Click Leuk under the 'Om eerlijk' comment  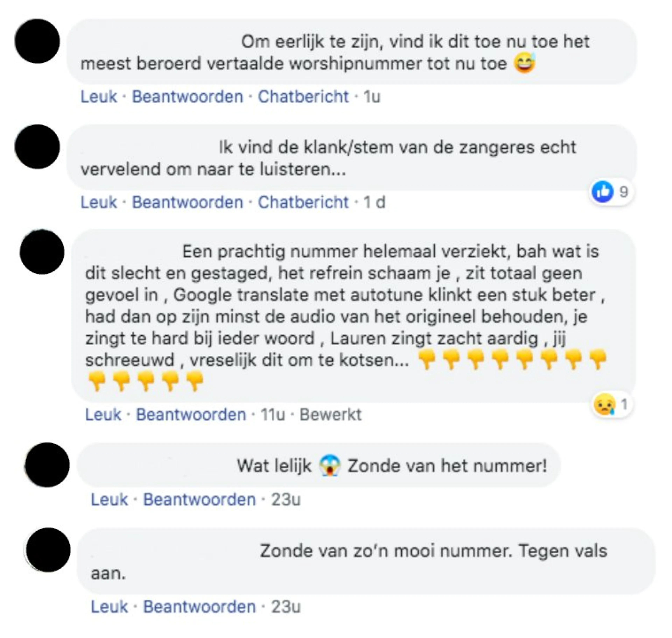point(99,96)
